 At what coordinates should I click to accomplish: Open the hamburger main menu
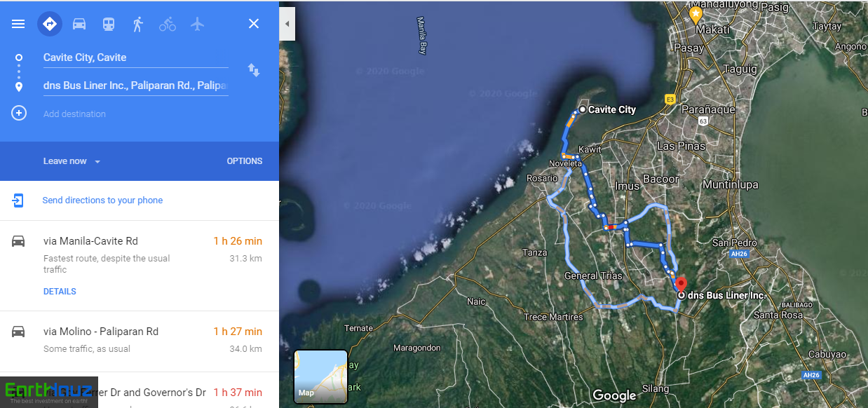18,24
